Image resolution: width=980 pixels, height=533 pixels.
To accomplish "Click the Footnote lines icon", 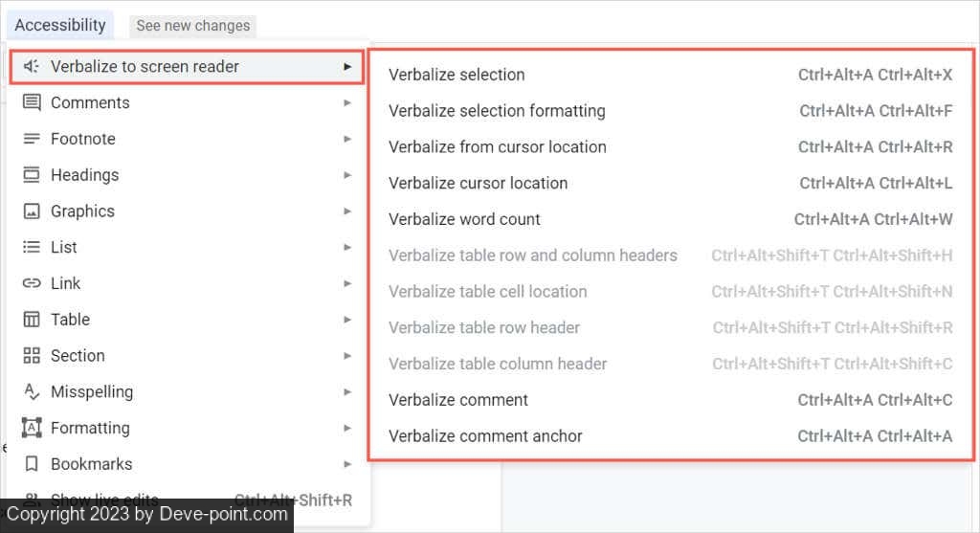I will click(32, 139).
